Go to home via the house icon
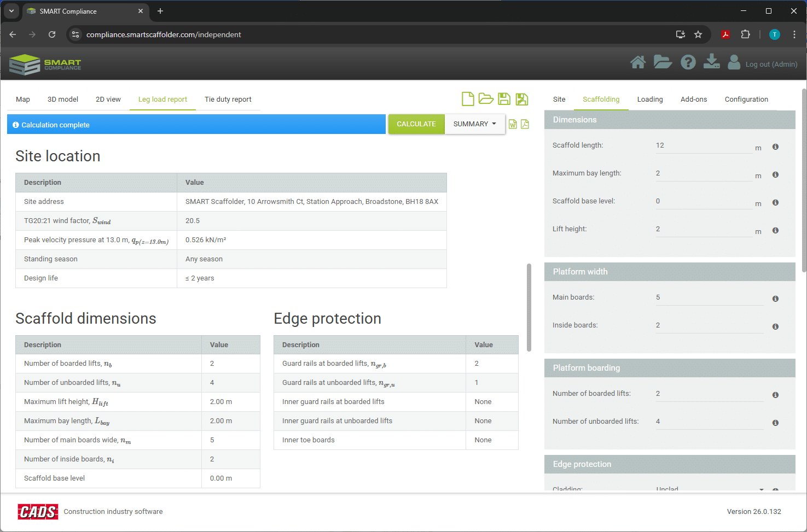This screenshot has height=532, width=807. coord(637,63)
